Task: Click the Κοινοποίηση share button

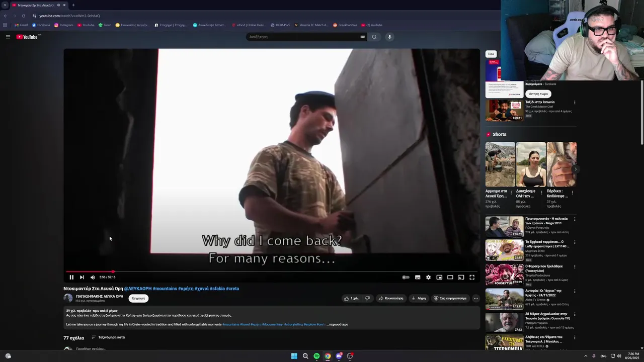Action: tap(391, 298)
